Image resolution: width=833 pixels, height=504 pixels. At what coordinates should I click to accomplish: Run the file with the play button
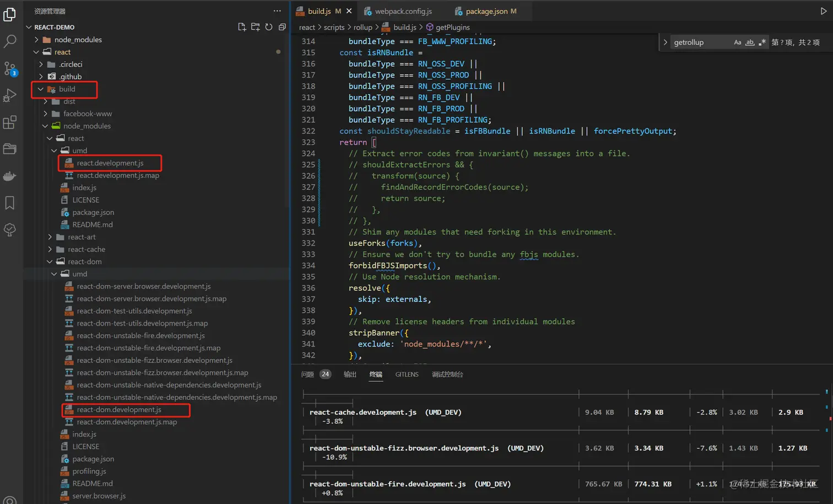(x=823, y=11)
